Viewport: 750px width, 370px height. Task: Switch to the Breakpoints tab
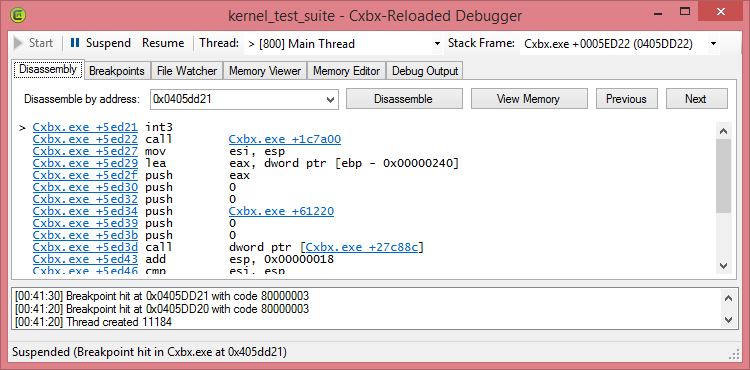pos(117,71)
